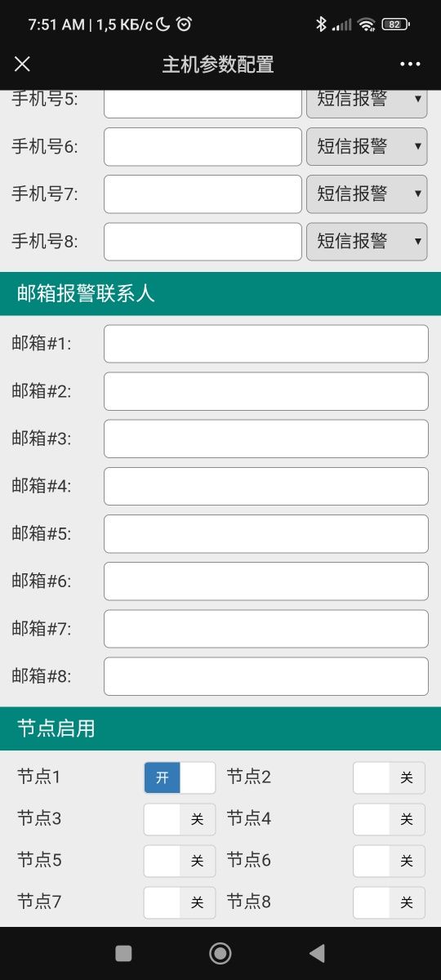This screenshot has height=980, width=441.
Task: Tap the Android home circle button
Action: pyautogui.click(x=220, y=952)
